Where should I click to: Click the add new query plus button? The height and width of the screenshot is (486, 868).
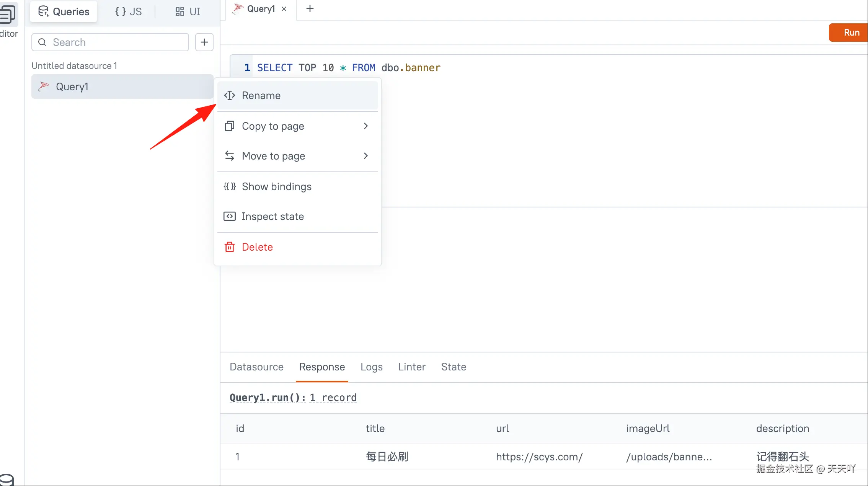pyautogui.click(x=204, y=42)
